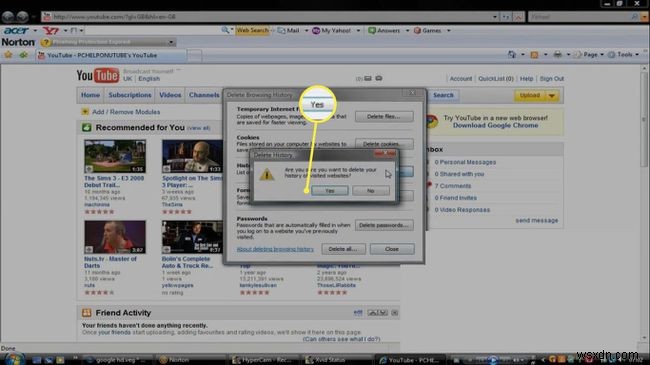Open About deleting browsing history link
The image size is (650, 365).
click(275, 249)
